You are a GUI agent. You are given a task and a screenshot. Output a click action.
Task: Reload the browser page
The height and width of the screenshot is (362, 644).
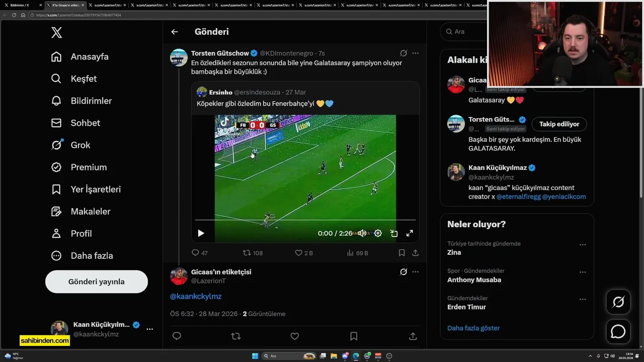(x=14, y=15)
